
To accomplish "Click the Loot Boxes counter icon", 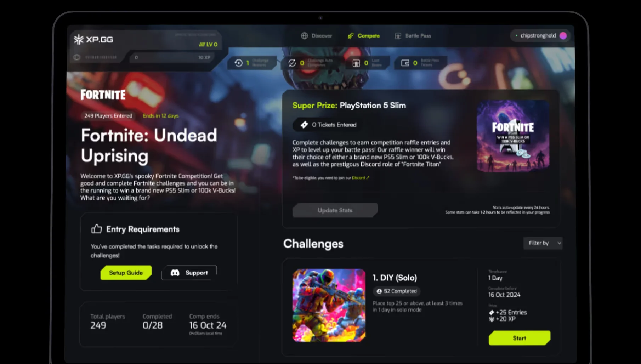I will point(356,63).
